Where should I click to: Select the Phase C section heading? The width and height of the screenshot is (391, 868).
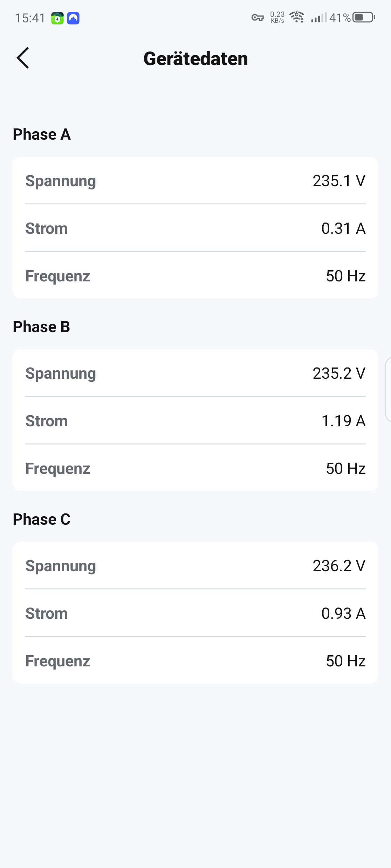41,519
